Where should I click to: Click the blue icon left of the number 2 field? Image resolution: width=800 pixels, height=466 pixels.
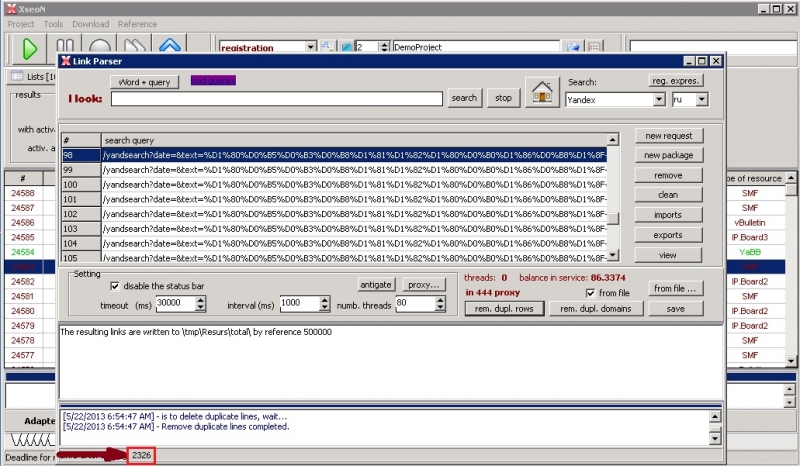click(347, 47)
